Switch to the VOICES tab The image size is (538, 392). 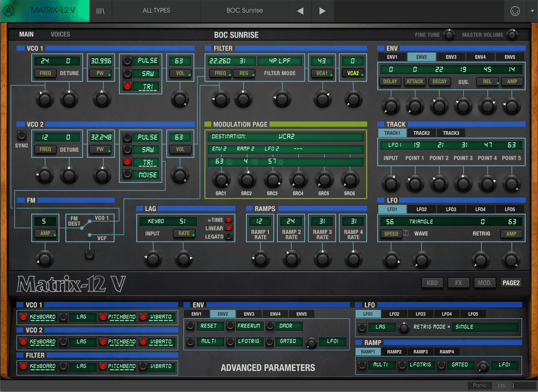(60, 34)
